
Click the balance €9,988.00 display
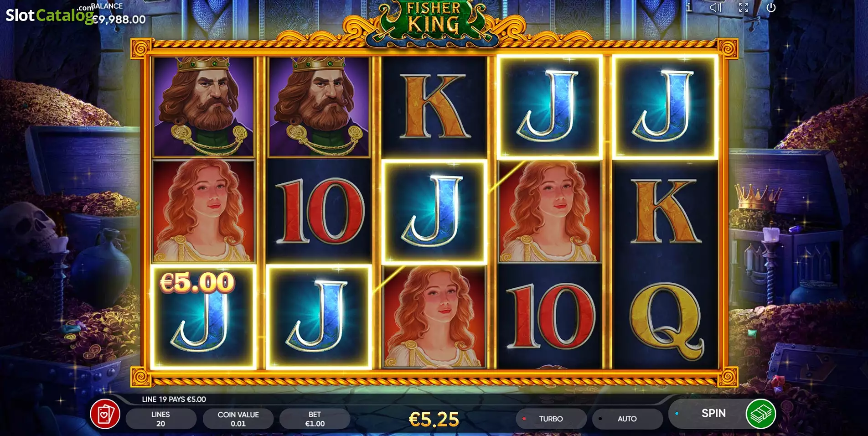tap(119, 19)
